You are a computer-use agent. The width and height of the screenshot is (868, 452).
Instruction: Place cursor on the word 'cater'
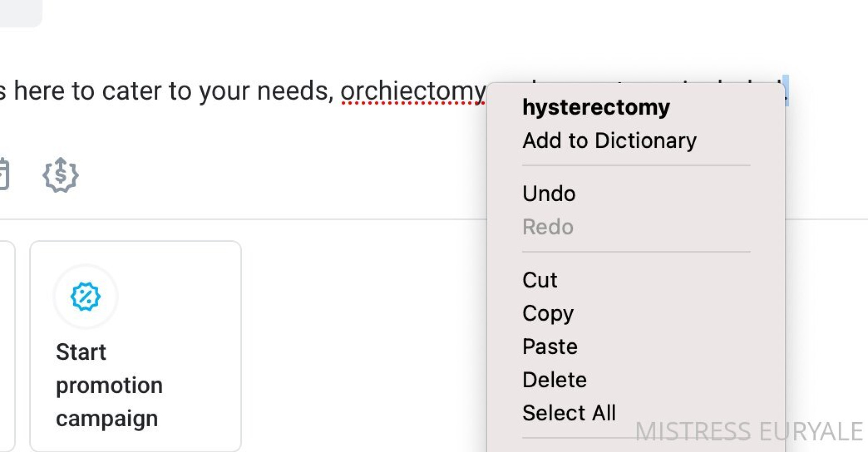click(131, 92)
